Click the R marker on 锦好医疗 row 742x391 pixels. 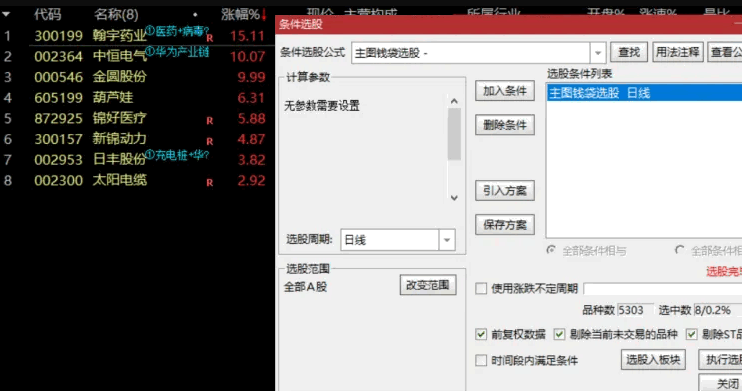click(x=210, y=121)
